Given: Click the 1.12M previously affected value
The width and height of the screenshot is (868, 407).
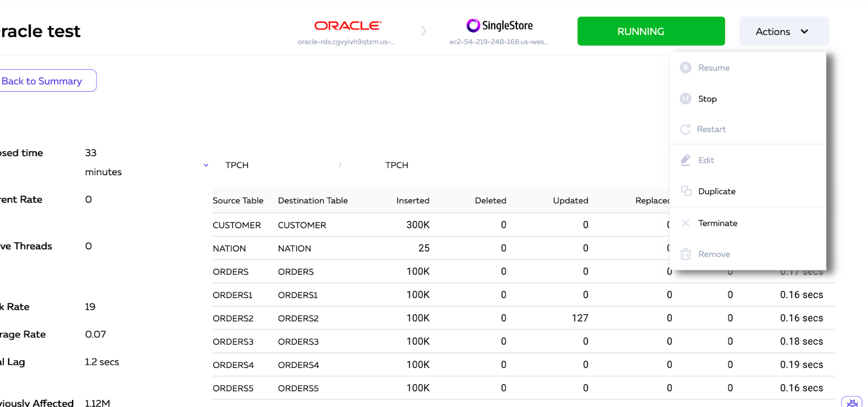Looking at the screenshot, I should click(x=98, y=403).
